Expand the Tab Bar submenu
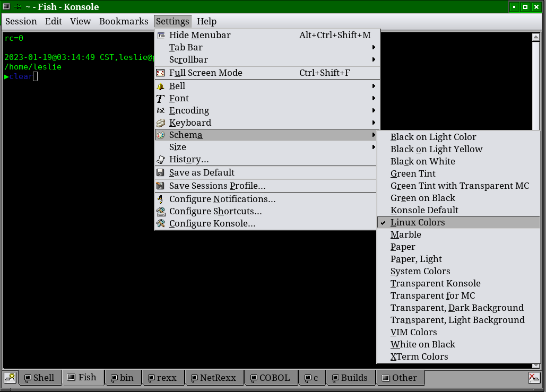 click(x=267, y=47)
